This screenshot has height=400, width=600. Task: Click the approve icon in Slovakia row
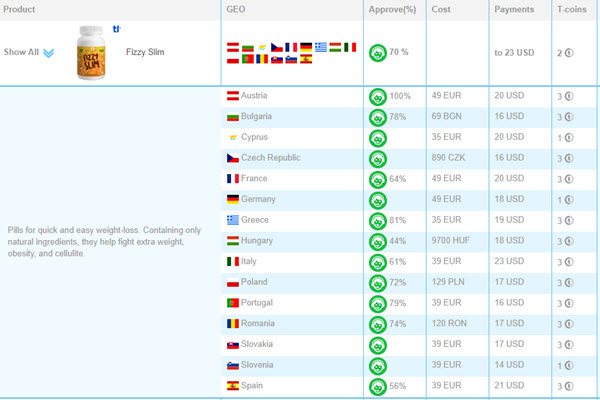click(x=378, y=345)
